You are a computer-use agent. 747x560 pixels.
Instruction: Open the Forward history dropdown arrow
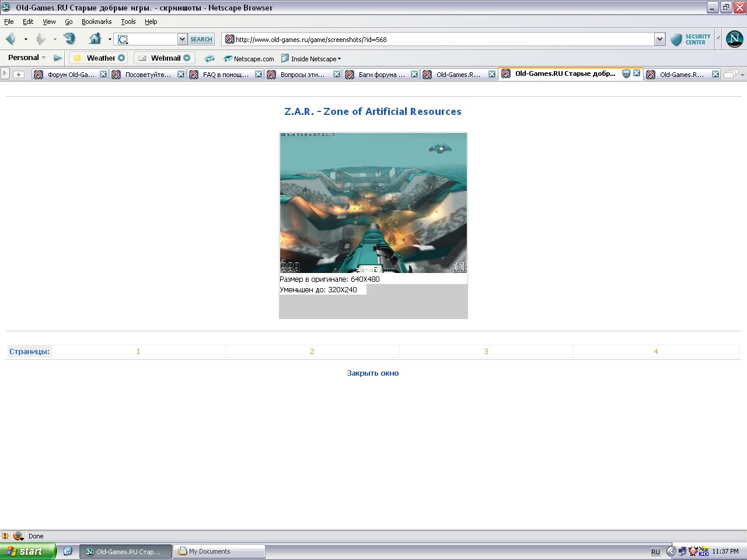[55, 40]
